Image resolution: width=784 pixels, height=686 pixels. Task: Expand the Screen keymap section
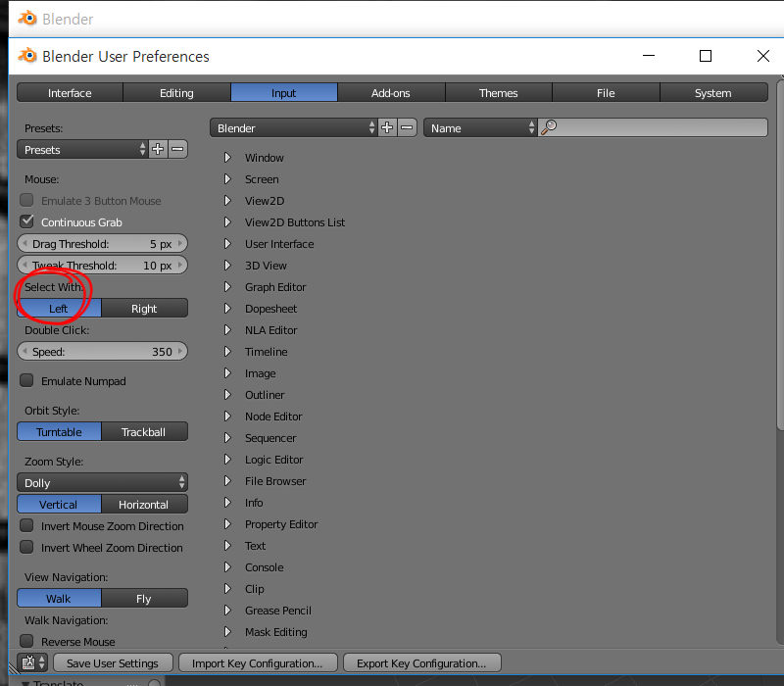click(227, 179)
